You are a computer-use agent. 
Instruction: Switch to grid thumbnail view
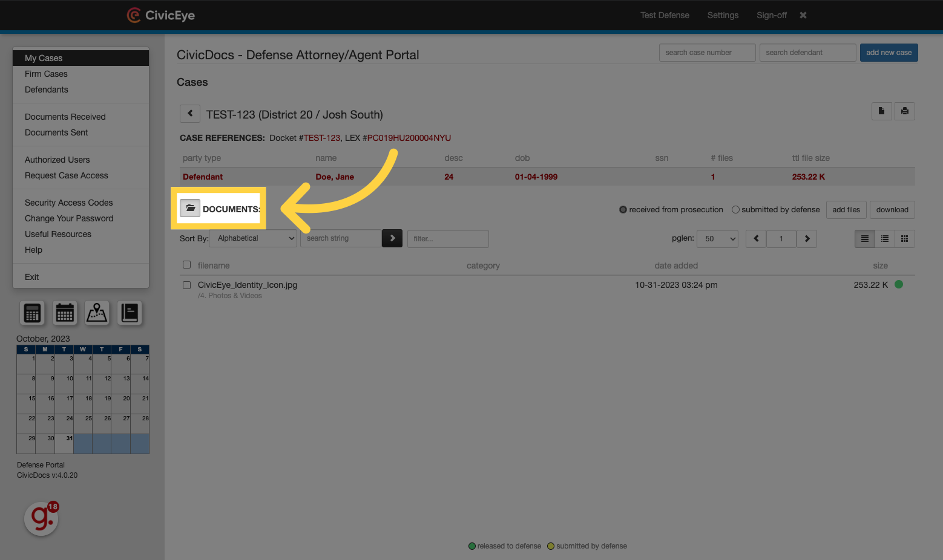905,239
